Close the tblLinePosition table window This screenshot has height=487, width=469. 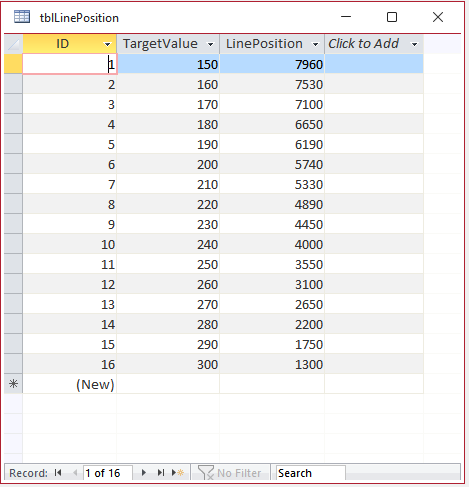coord(438,17)
